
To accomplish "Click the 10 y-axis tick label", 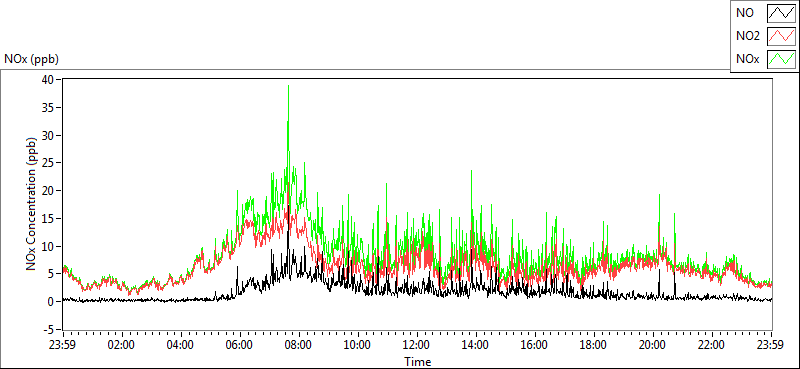I will (48, 246).
